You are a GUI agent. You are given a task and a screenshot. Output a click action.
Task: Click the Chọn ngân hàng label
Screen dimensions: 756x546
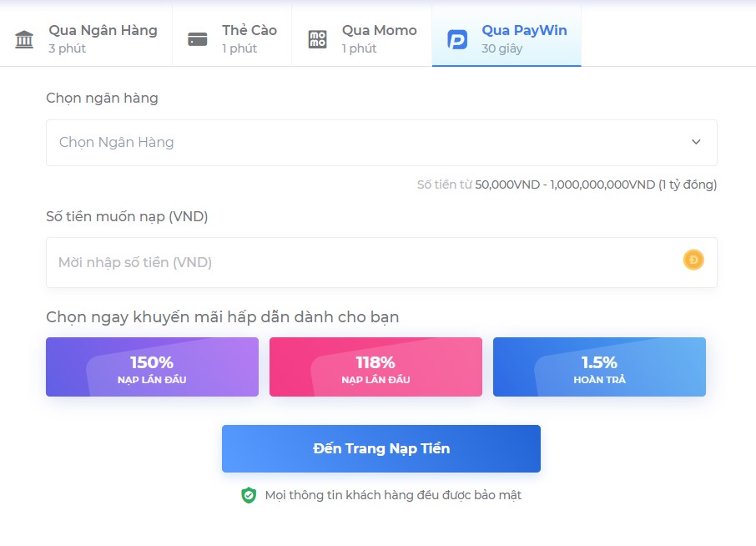coord(102,98)
